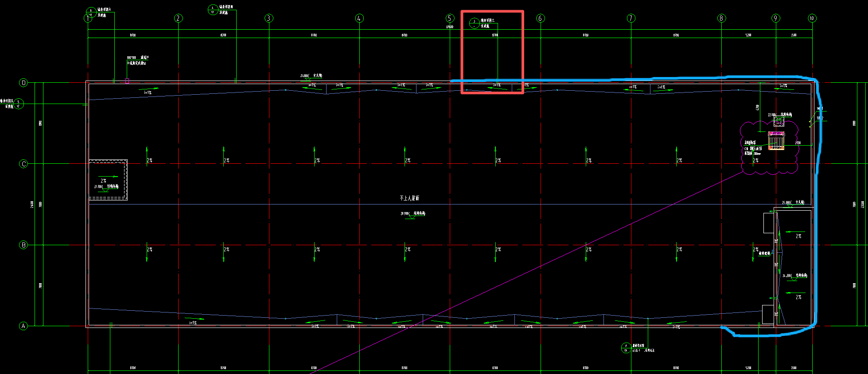Select the elevation marker beneath 不上人屋面
This screenshot has width=868, height=374.
[413, 215]
